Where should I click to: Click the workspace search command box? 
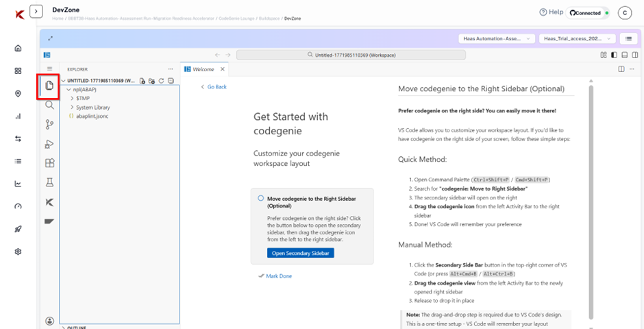tap(351, 55)
